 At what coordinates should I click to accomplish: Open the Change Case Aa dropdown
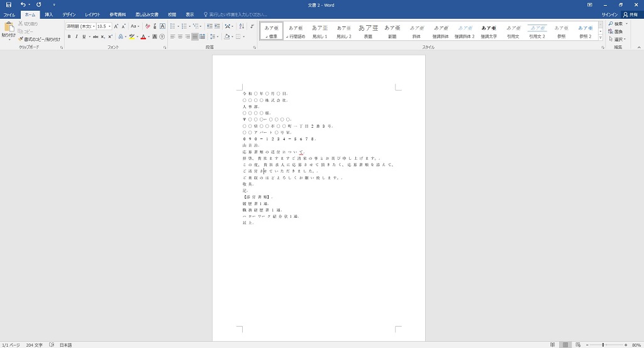click(135, 26)
